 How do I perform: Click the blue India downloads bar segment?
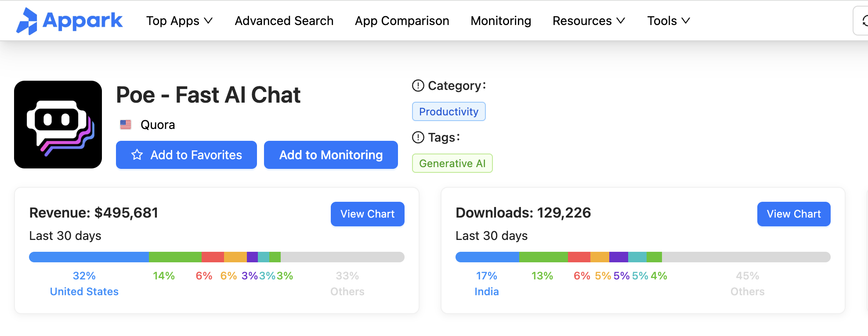pos(487,257)
